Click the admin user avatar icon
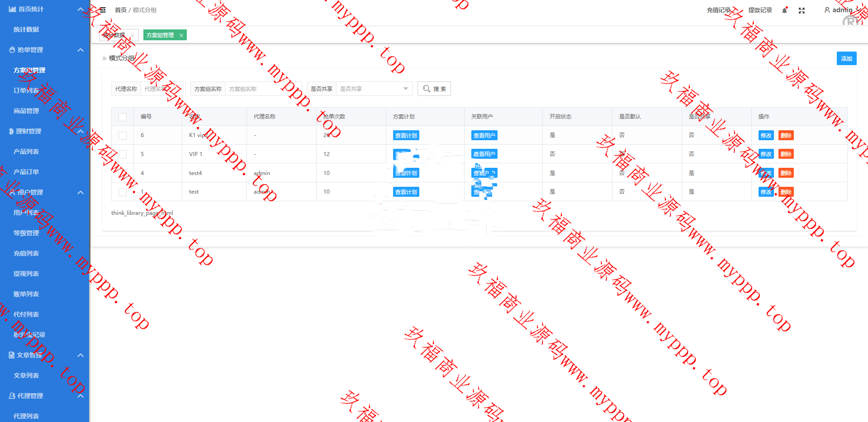Screen dimensions: 868x422 [x=827, y=10]
